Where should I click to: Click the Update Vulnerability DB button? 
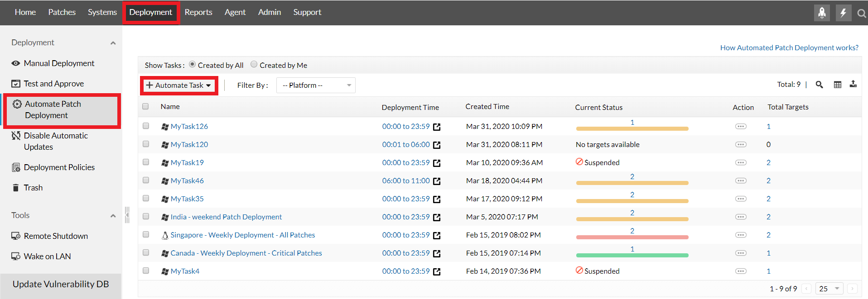(x=61, y=284)
